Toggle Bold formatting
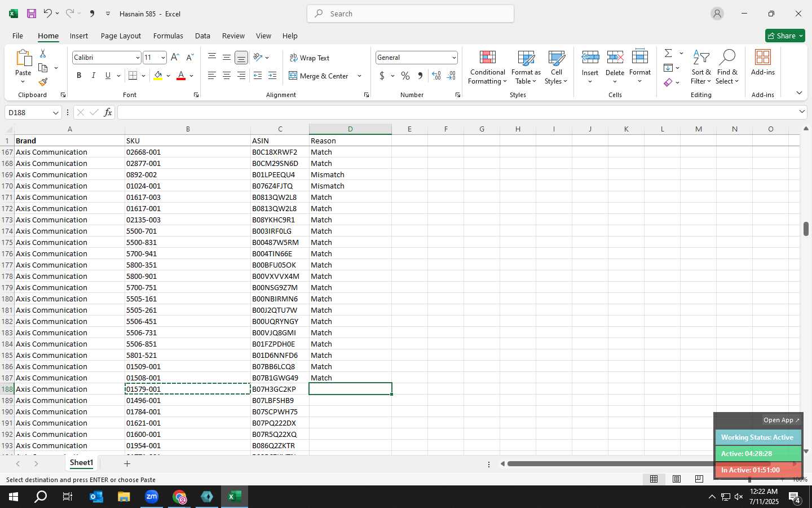Viewport: 812px width, 508px height. (79, 76)
